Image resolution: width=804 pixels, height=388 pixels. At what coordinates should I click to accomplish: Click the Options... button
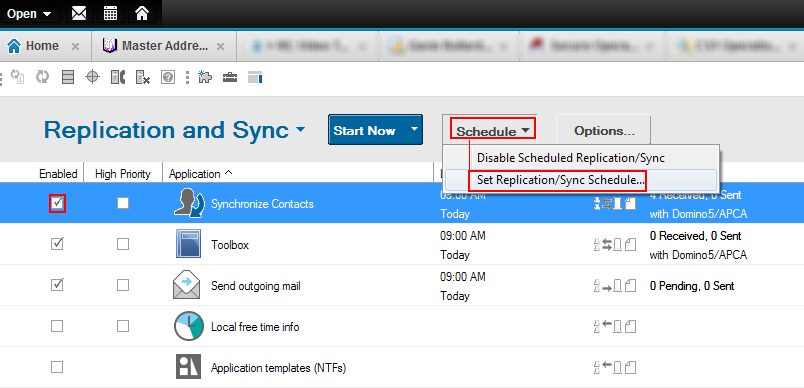pyautogui.click(x=604, y=131)
